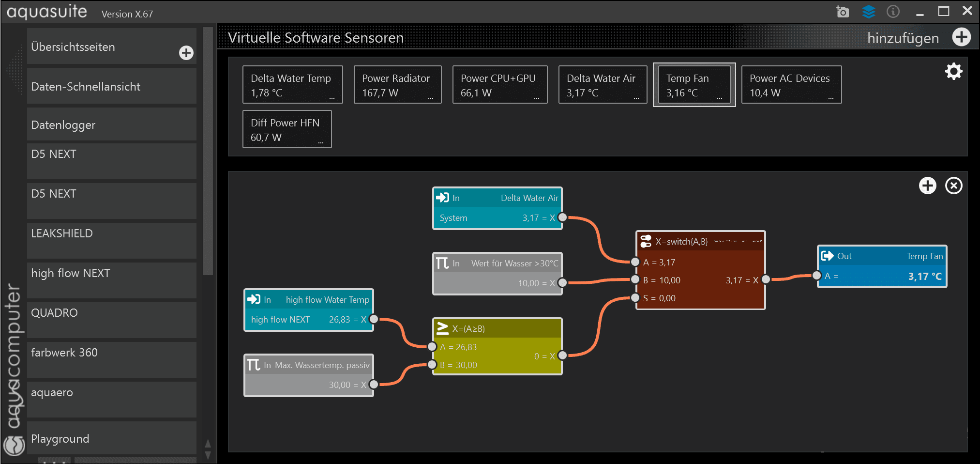Open the ellipsis menu on Delta Water Temp tile
This screenshot has width=980, height=464.
coord(332,98)
